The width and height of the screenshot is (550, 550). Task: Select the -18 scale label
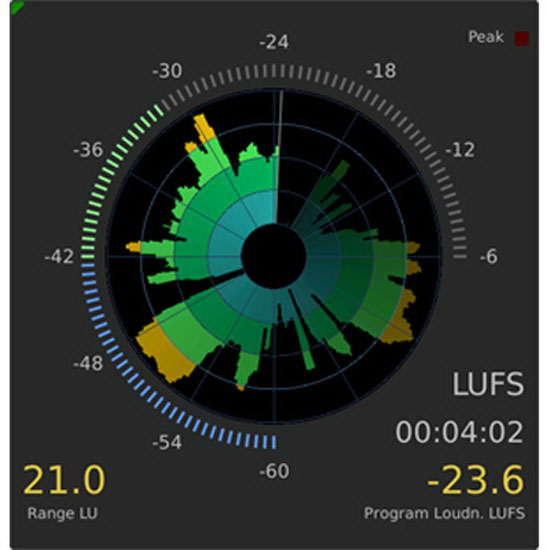pos(381,71)
